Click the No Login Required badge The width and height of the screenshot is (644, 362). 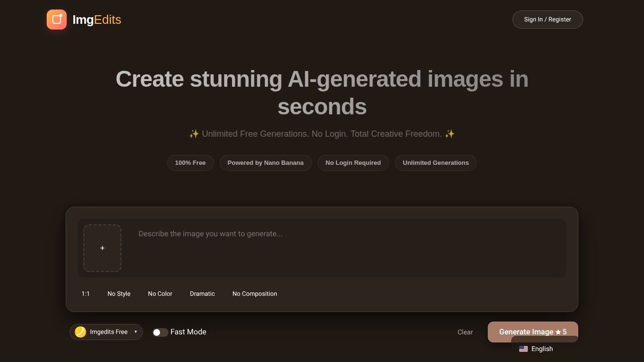pos(353,163)
